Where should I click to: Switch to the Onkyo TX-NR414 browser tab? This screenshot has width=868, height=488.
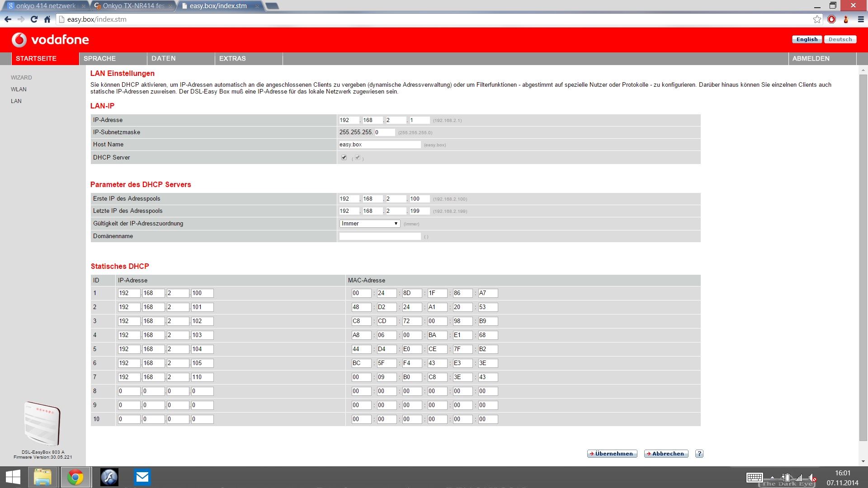[132, 6]
